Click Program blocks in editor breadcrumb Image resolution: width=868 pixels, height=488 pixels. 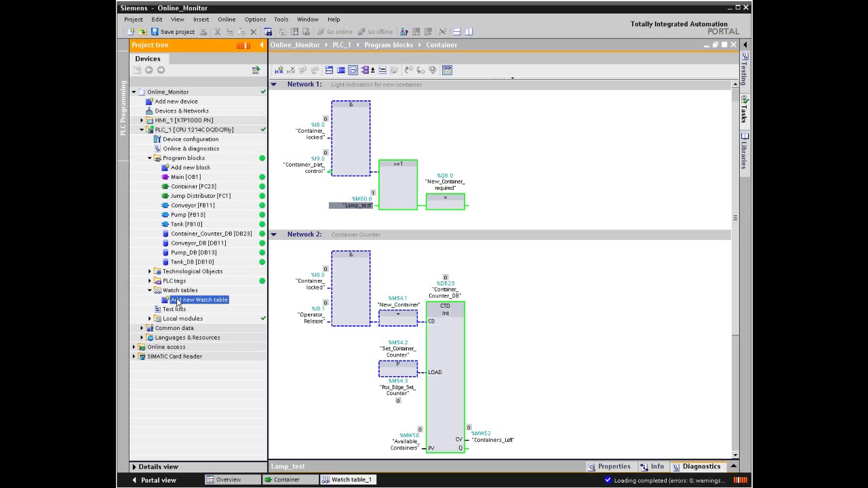(x=389, y=45)
